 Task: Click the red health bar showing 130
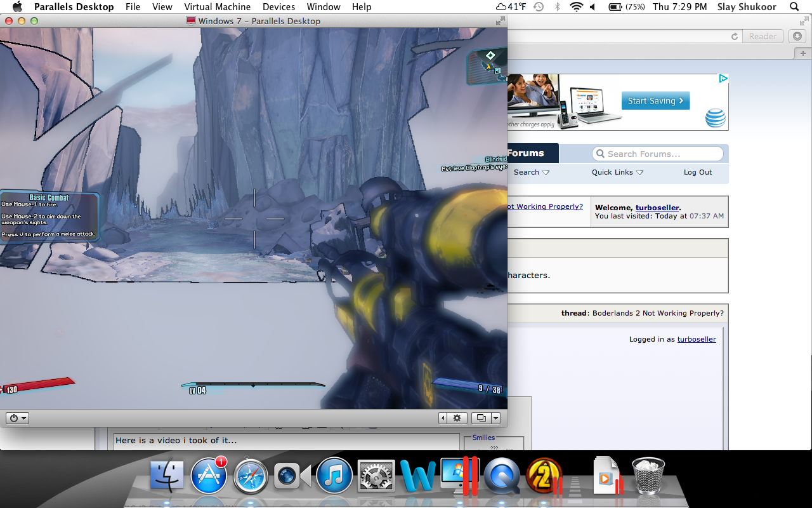(x=37, y=384)
